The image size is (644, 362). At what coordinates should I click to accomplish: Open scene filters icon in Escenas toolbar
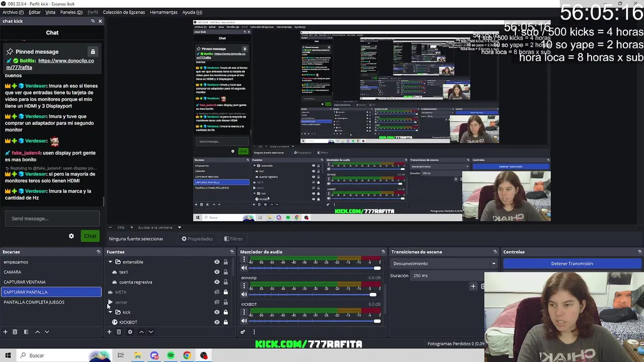point(26,332)
